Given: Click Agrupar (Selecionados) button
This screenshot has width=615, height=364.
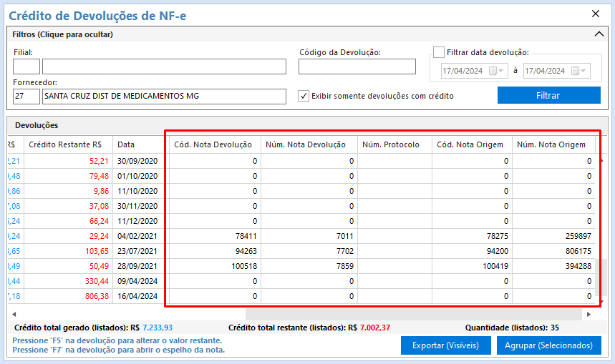Looking at the screenshot, I should [x=548, y=345].
